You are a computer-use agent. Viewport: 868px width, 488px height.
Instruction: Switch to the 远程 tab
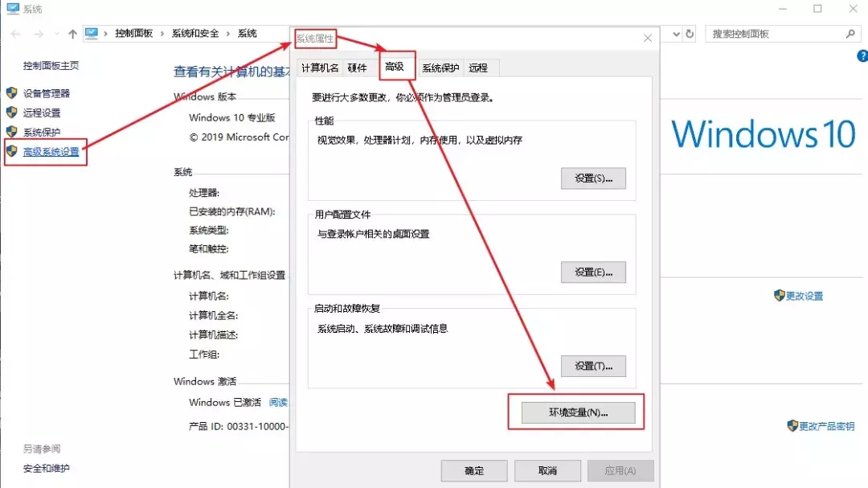tap(477, 68)
